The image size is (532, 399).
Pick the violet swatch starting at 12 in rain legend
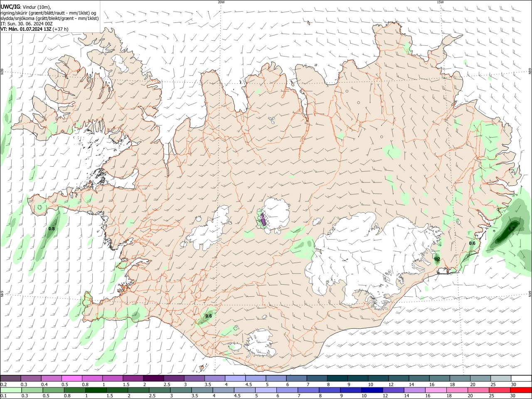393,390
